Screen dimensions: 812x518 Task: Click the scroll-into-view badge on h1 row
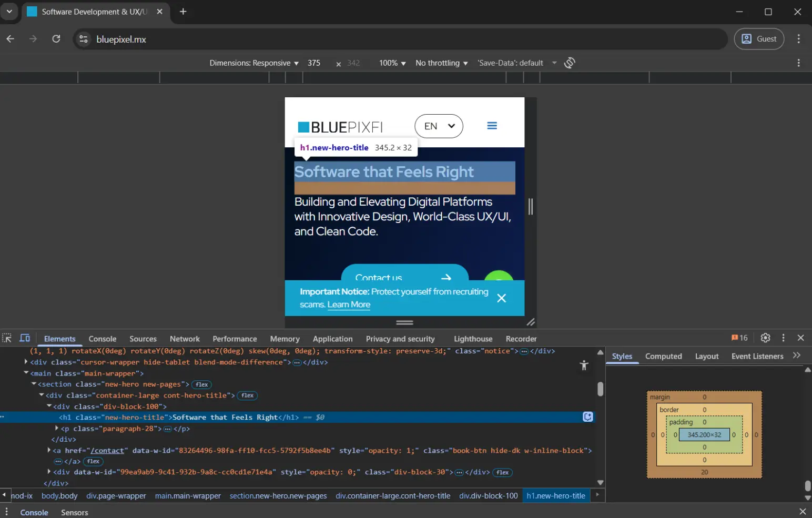[x=588, y=417]
